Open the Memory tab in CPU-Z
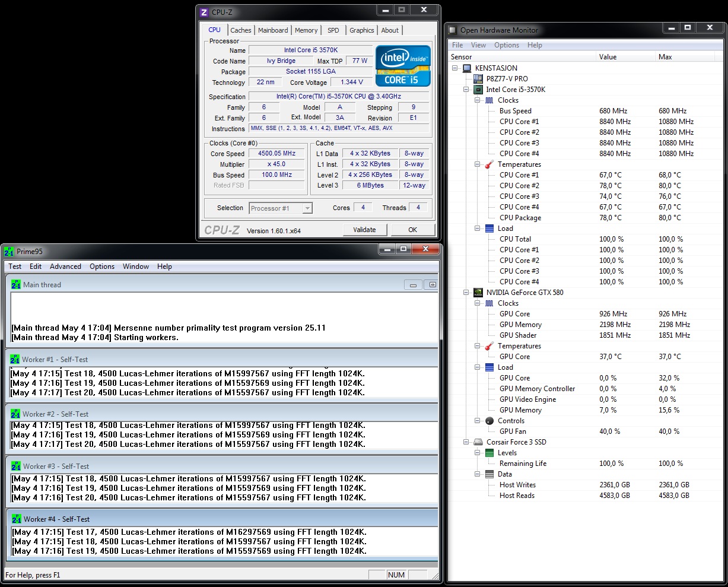 (x=306, y=30)
